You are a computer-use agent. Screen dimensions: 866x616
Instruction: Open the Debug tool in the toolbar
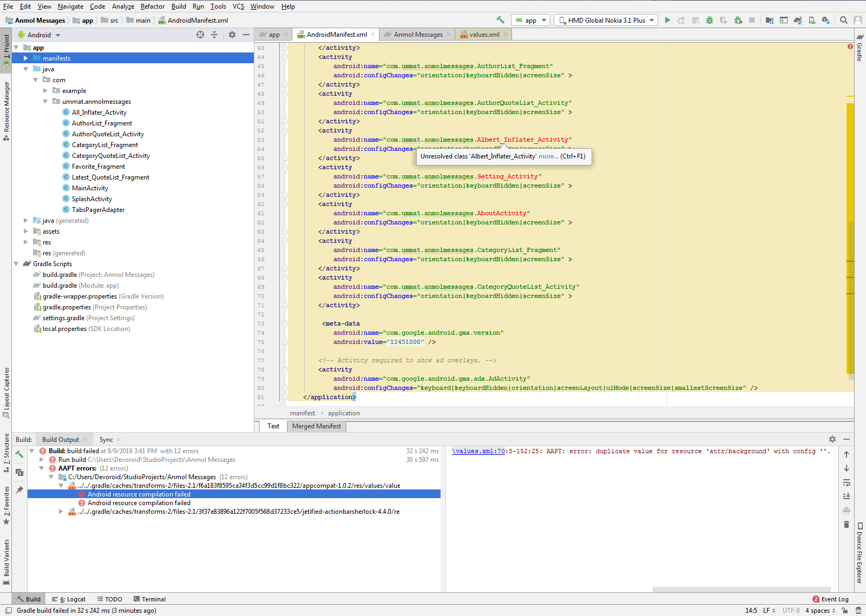[x=710, y=20]
